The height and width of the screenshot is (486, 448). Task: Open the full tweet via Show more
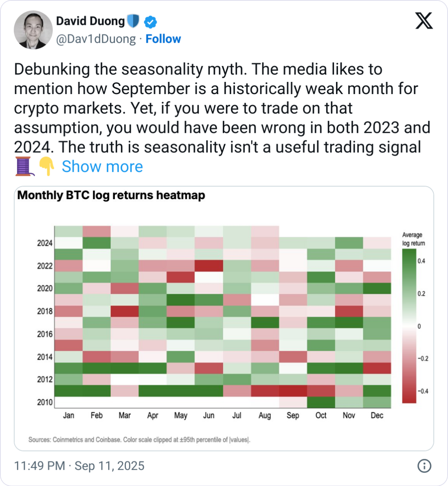tap(103, 166)
